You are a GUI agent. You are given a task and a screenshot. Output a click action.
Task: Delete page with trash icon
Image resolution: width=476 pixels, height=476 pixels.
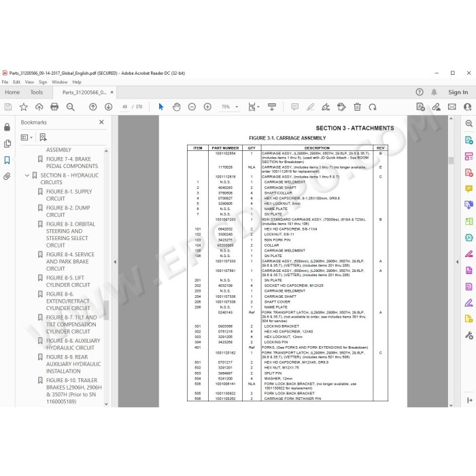pos(357,107)
